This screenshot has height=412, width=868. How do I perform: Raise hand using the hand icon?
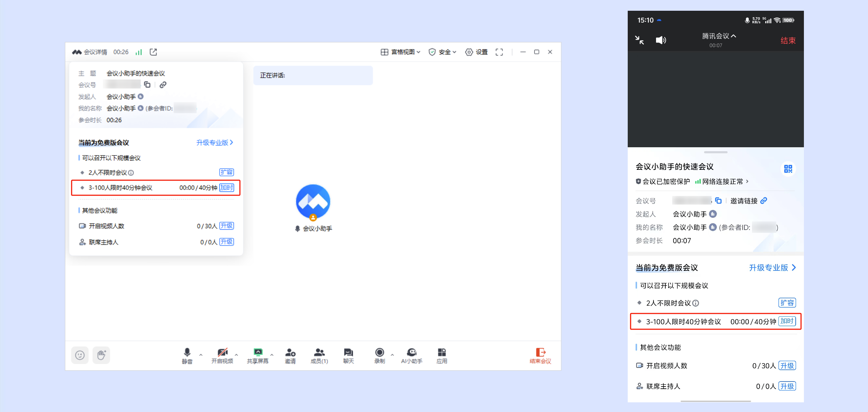click(x=101, y=355)
